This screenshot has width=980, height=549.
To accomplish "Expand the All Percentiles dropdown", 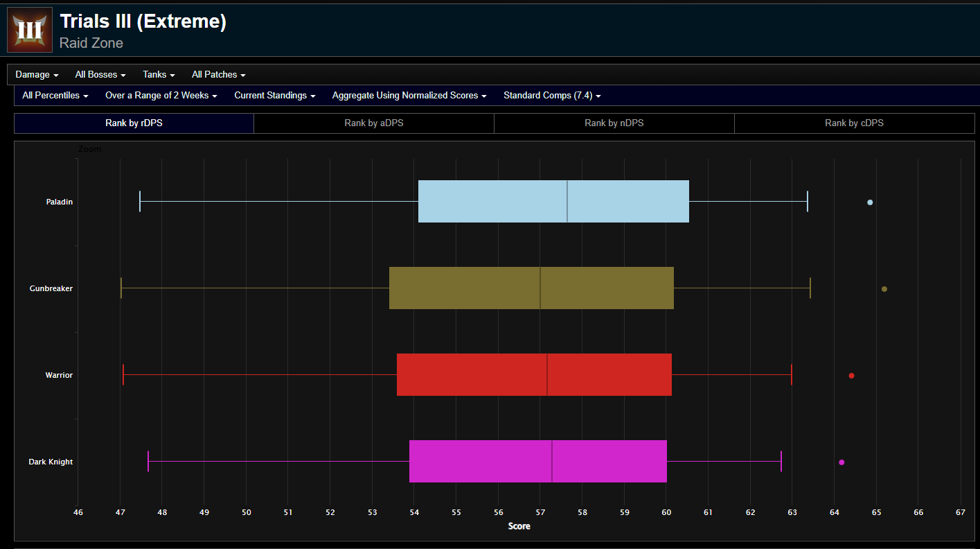I will pyautogui.click(x=55, y=96).
